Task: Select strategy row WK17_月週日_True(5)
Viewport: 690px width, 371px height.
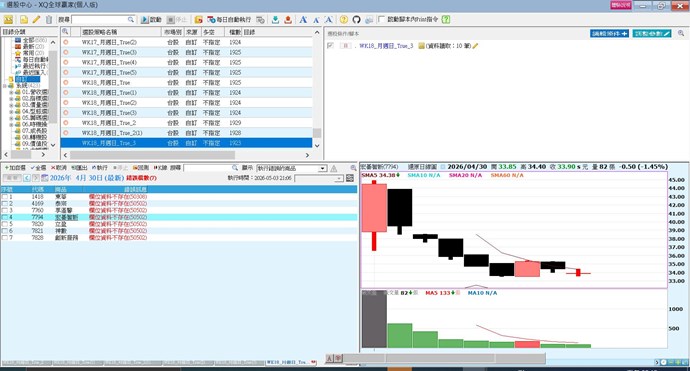Action: tap(187, 73)
